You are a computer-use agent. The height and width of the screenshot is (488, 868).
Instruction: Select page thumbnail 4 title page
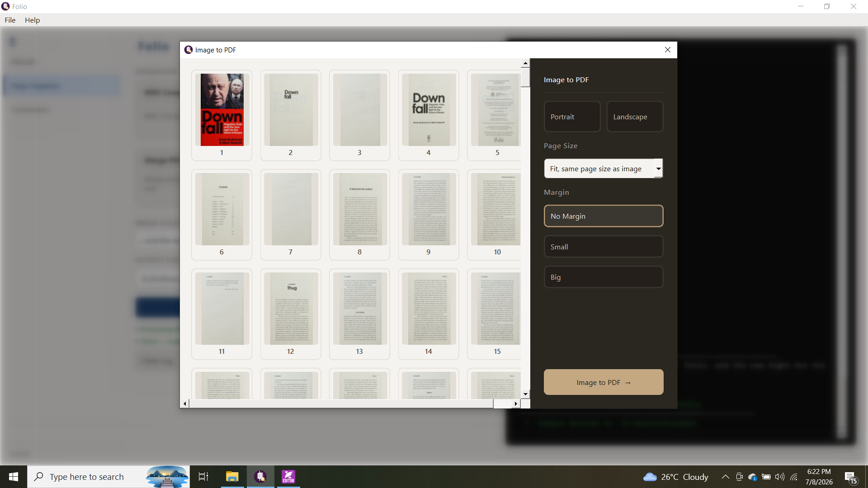click(429, 115)
